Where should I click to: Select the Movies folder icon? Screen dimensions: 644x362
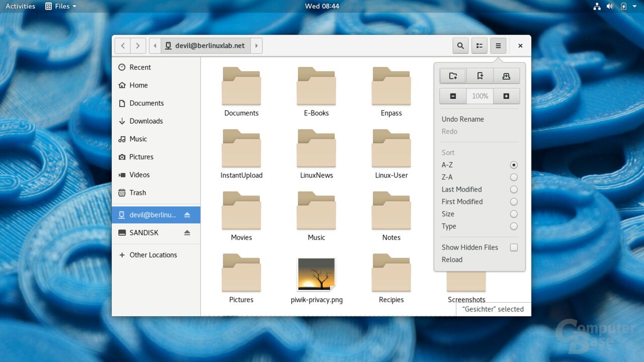pos(242,211)
